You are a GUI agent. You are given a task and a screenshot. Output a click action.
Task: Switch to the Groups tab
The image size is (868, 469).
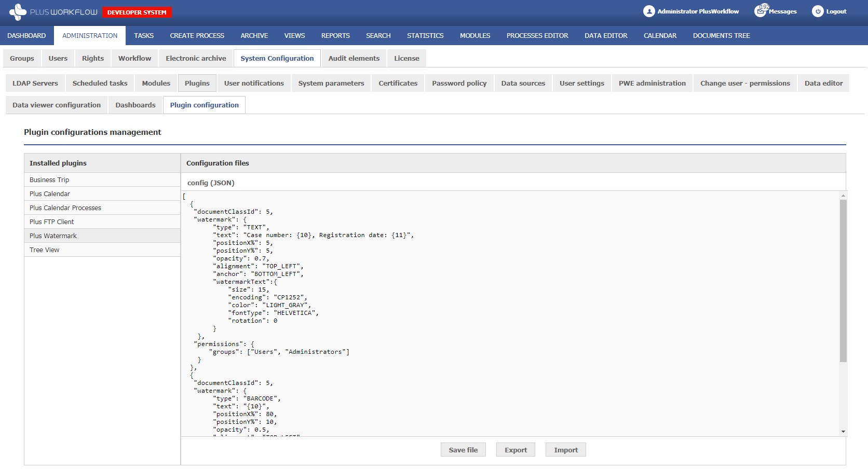pos(22,58)
